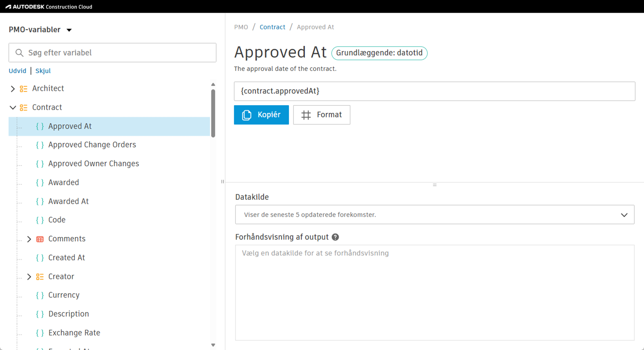Click the Creator object icon
Screen dimensions: 644x350
coord(40,277)
